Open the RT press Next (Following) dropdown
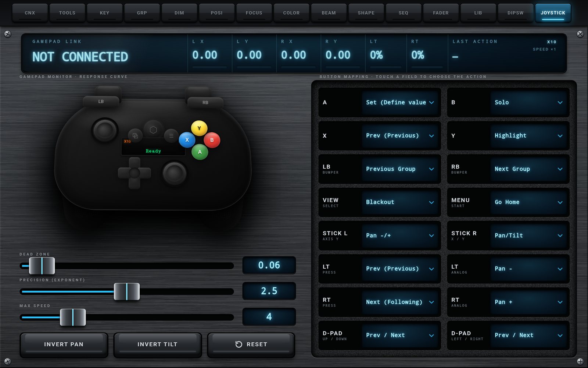The height and width of the screenshot is (368, 588). [x=401, y=302]
